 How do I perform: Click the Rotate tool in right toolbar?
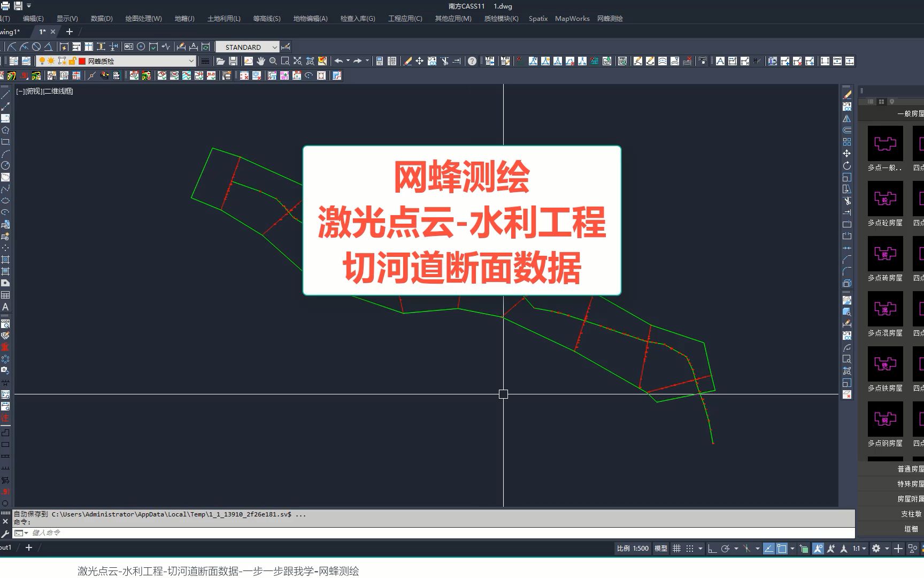(x=847, y=165)
